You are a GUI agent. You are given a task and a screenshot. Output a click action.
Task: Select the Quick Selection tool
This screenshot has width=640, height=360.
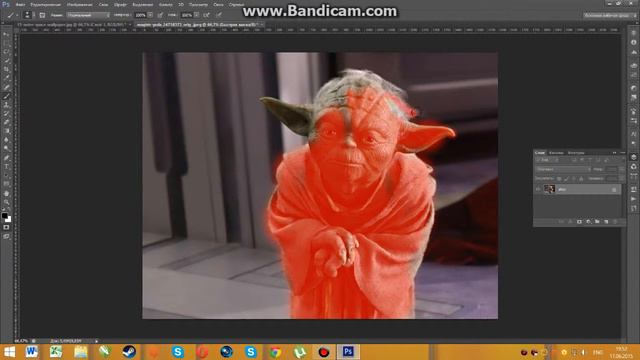coord(6,60)
